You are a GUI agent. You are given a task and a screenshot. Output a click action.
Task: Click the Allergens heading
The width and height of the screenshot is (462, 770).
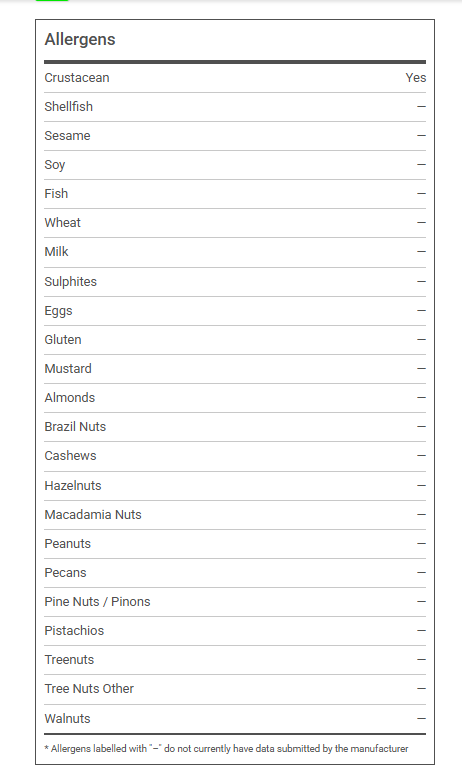[x=80, y=39]
